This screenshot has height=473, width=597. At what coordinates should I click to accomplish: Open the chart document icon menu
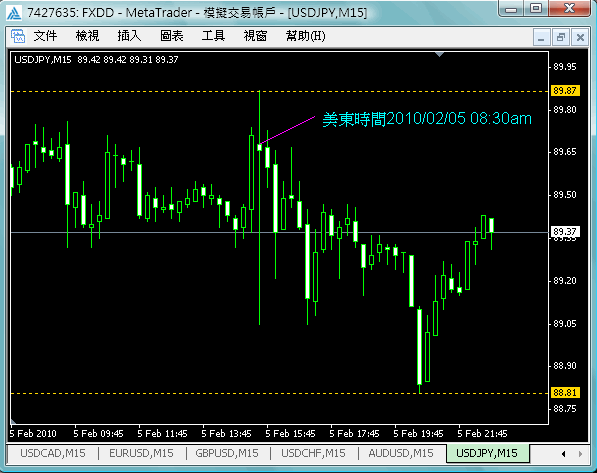coord(18,36)
